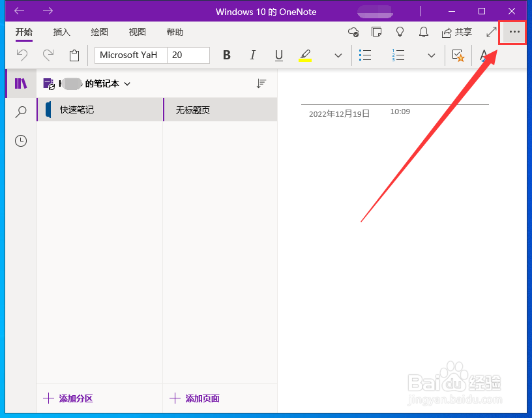Image resolution: width=532 pixels, height=418 pixels.
Task: Click the time 10:09
Action: click(x=400, y=112)
